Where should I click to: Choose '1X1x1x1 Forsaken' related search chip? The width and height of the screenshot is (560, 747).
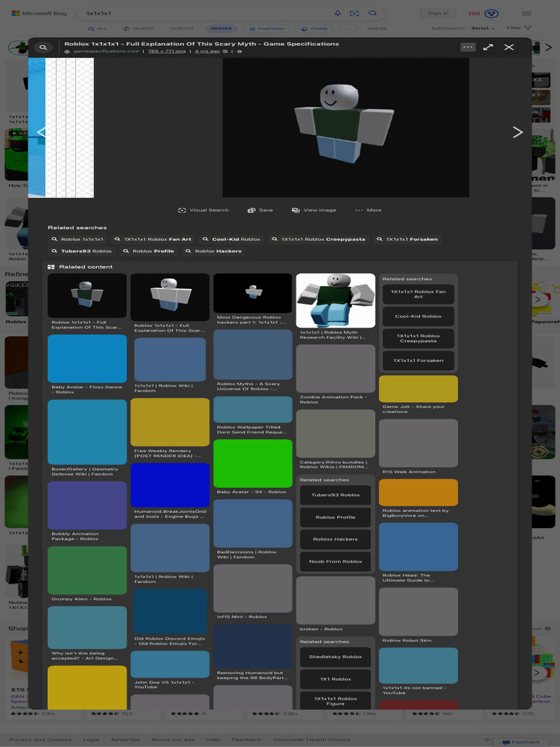[x=408, y=239]
